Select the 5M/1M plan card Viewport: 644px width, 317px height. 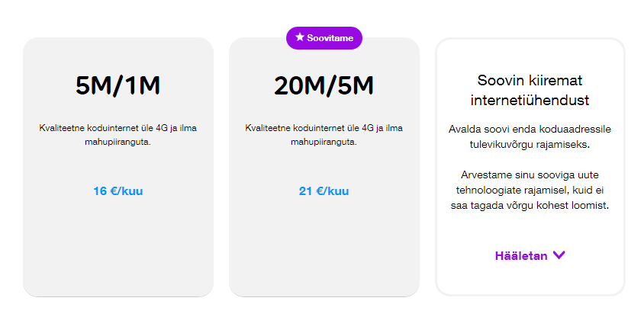click(118, 167)
